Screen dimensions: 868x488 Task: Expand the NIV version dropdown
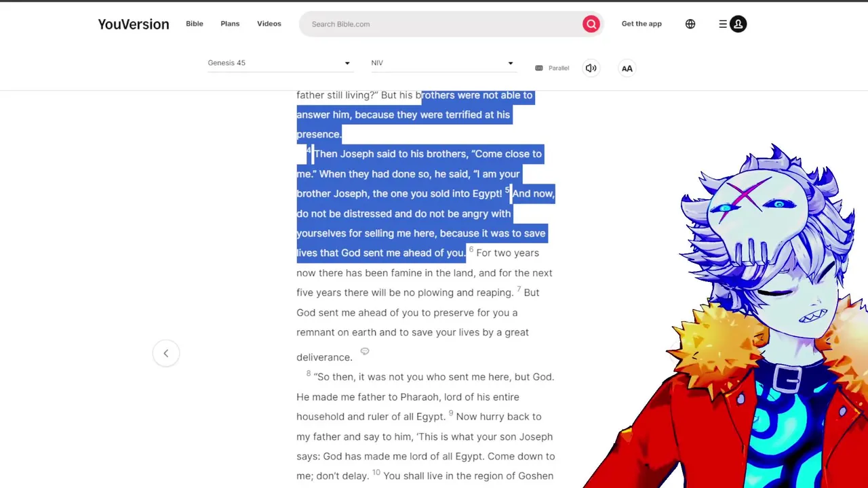click(443, 63)
